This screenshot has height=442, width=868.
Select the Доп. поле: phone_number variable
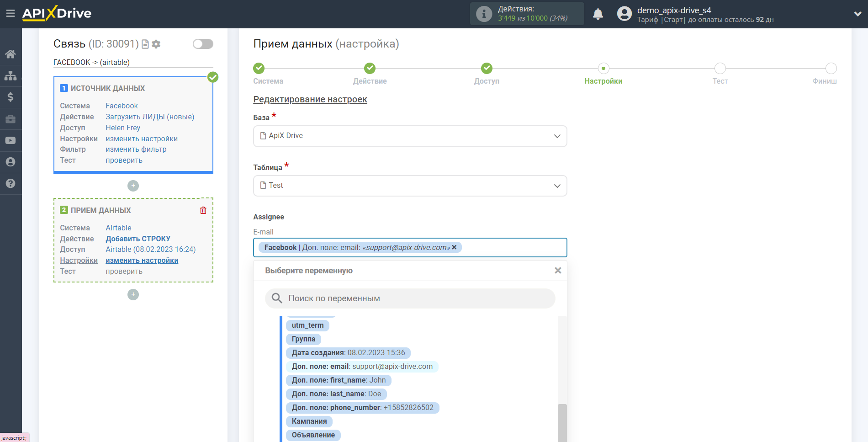pos(362,408)
